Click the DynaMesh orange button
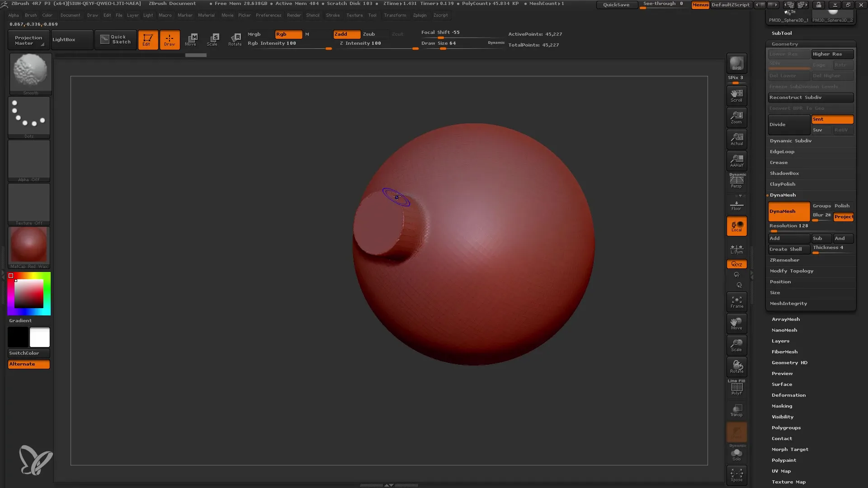The height and width of the screenshot is (488, 868). click(x=789, y=211)
